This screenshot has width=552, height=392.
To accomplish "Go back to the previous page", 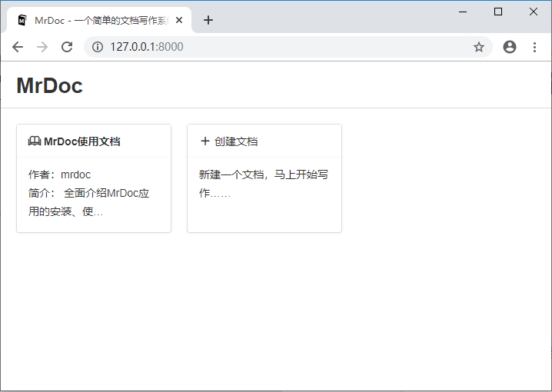I will tap(18, 47).
